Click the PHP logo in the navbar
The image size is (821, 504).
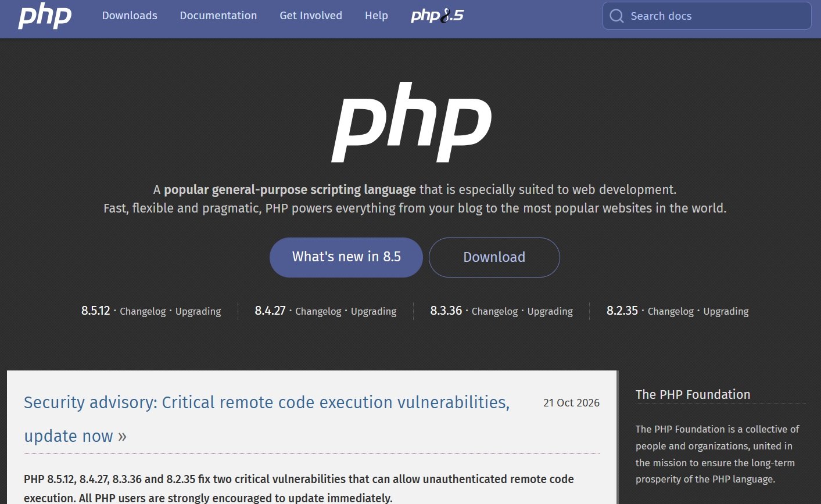click(45, 16)
